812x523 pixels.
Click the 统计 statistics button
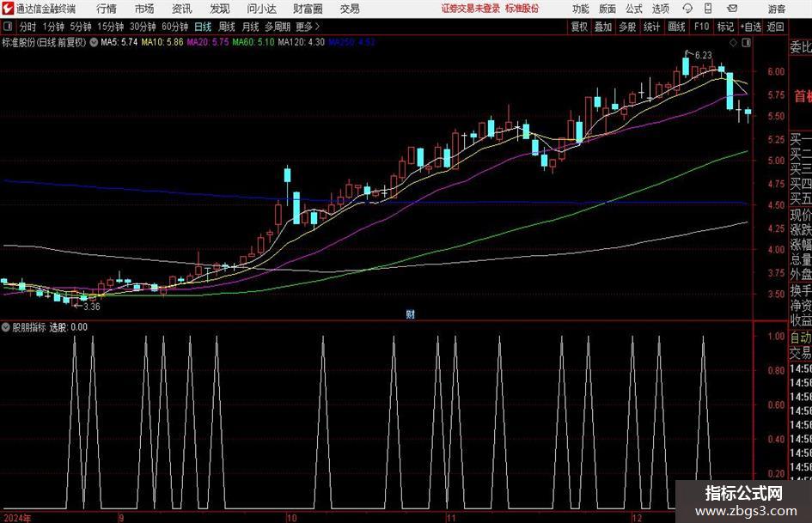pyautogui.click(x=651, y=27)
